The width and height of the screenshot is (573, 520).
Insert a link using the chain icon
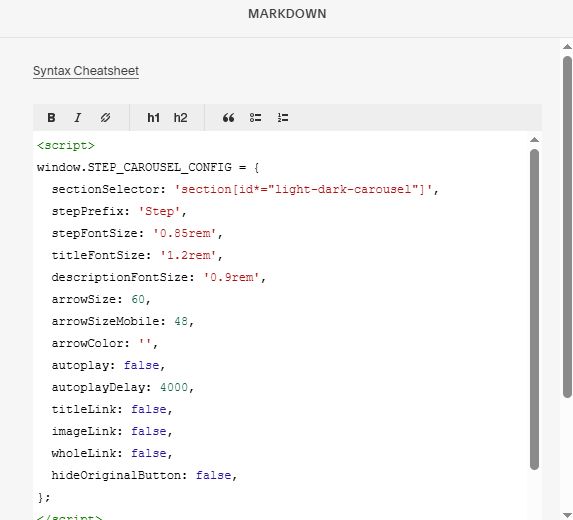tap(105, 118)
